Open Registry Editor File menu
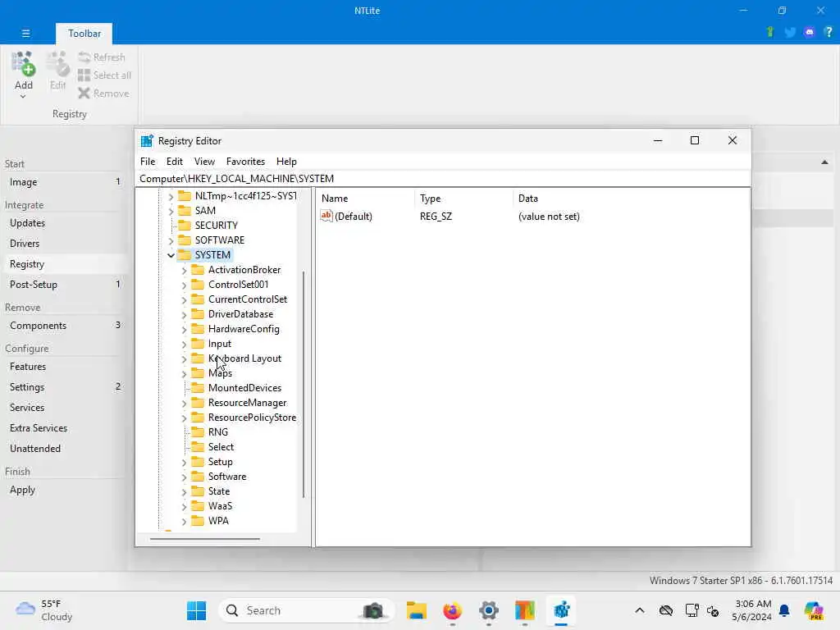Image resolution: width=840 pixels, height=630 pixels. click(x=148, y=162)
